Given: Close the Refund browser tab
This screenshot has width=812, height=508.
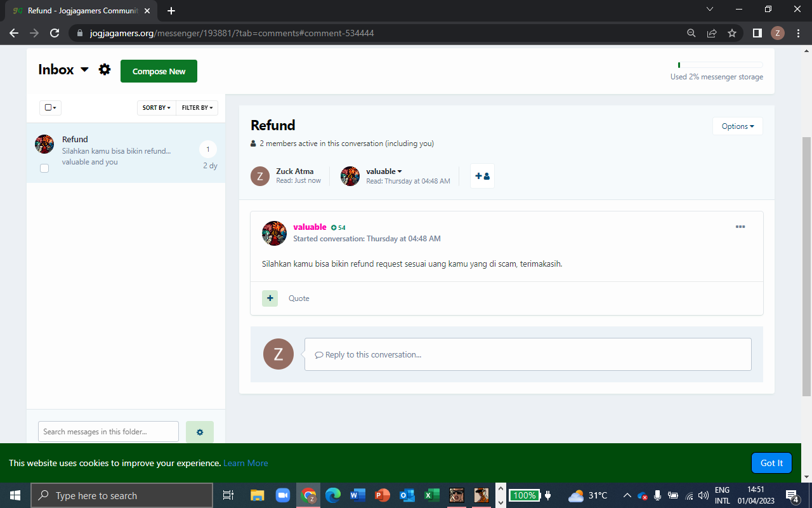Looking at the screenshot, I should 147,11.
